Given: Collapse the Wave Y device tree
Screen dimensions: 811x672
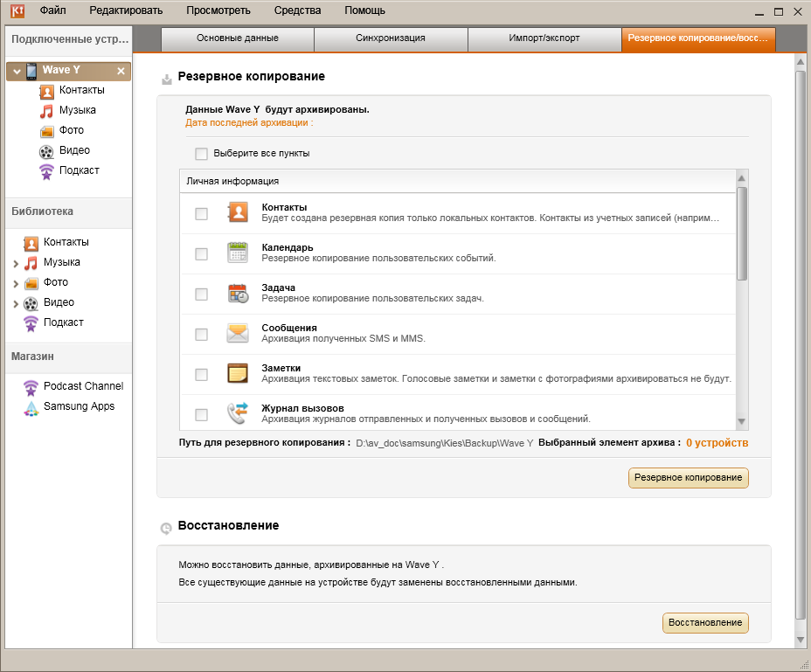Looking at the screenshot, I should click(17, 71).
